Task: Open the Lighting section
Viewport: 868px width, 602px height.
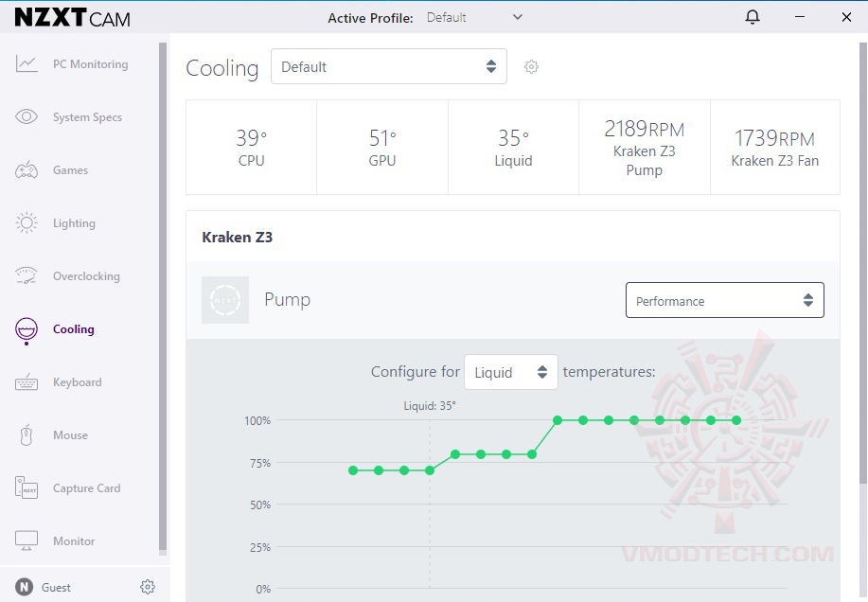Action: click(74, 223)
